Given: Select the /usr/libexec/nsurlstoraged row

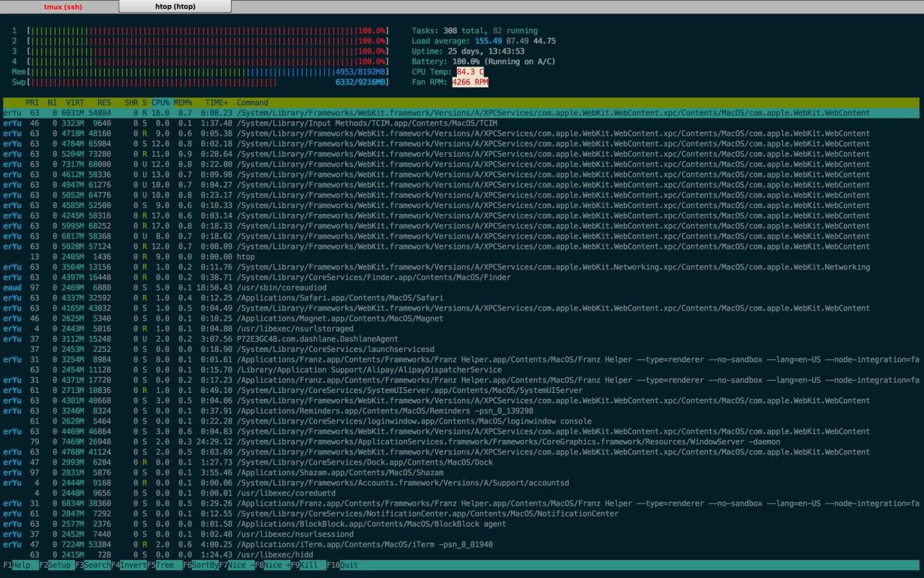Looking at the screenshot, I should tap(462, 329).
